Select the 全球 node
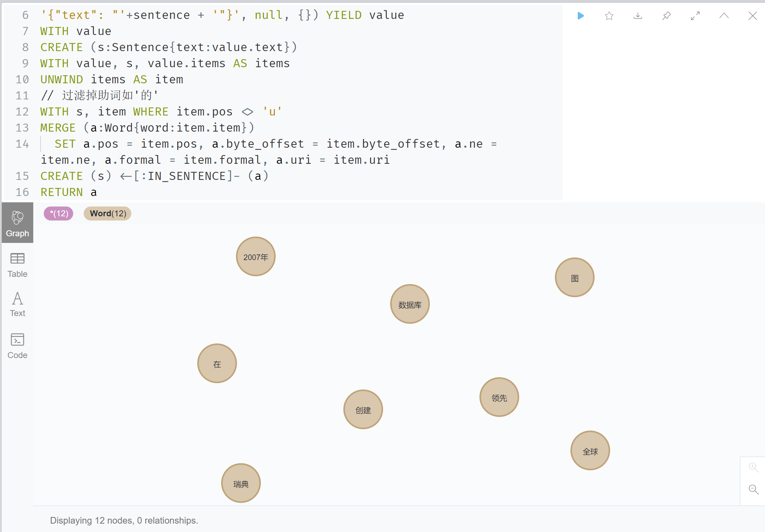 [590, 450]
